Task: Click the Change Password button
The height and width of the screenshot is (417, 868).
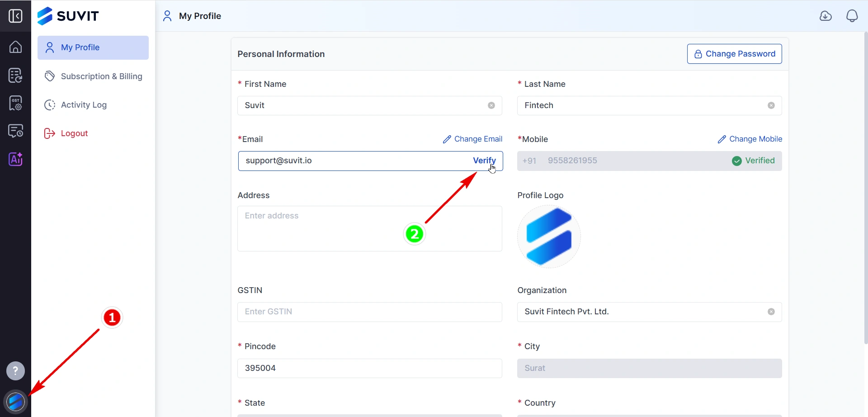Action: [735, 54]
